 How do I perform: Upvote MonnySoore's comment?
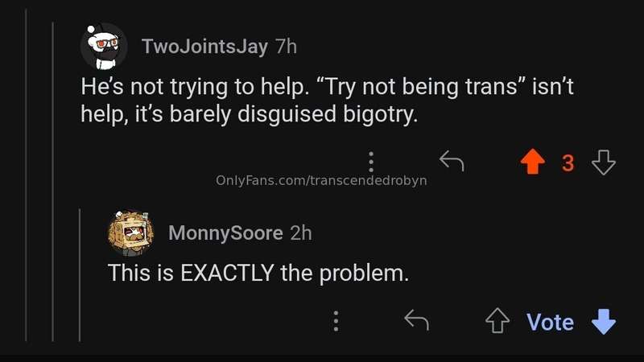tap(497, 320)
